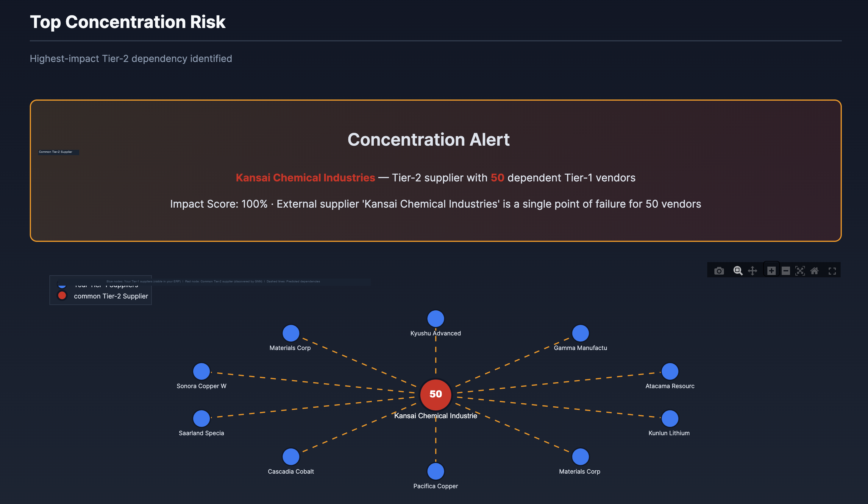Screen dimensions: 868x504
Task: Select the Pacifica Copper blue node
Action: (436, 471)
